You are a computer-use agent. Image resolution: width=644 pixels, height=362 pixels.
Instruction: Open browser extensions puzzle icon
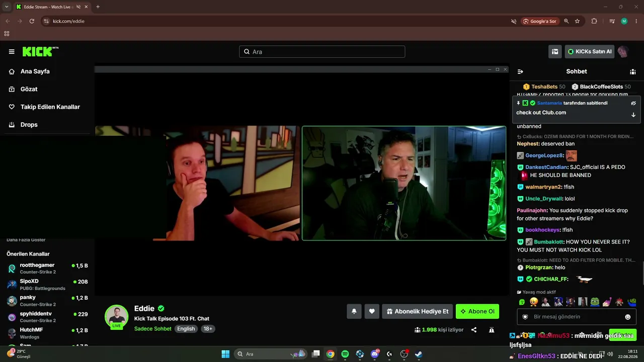pos(594,21)
